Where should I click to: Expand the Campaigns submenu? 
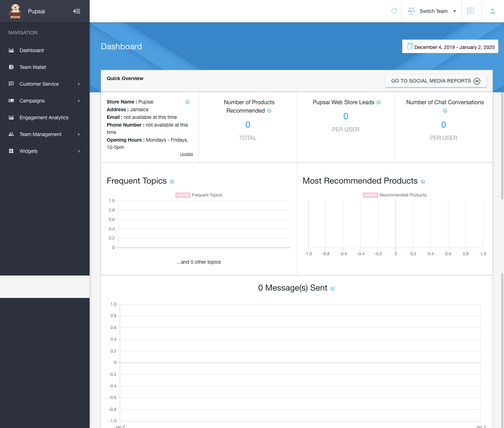point(44,101)
